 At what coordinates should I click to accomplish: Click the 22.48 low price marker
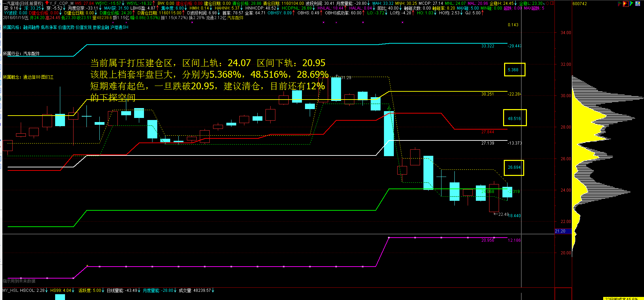[x=503, y=214]
